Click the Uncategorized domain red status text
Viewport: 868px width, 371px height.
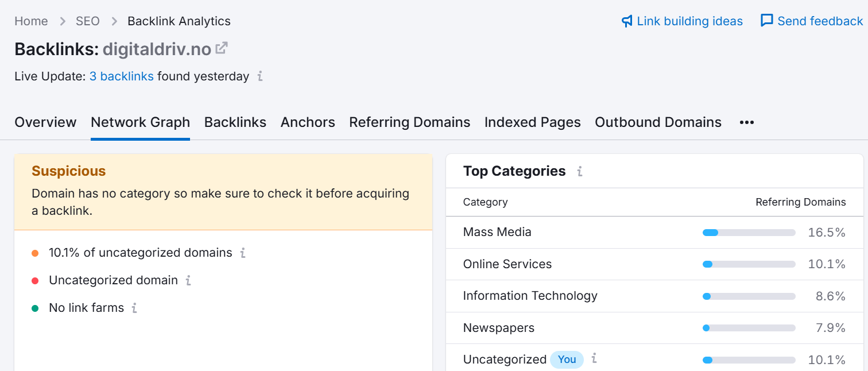pos(114,280)
